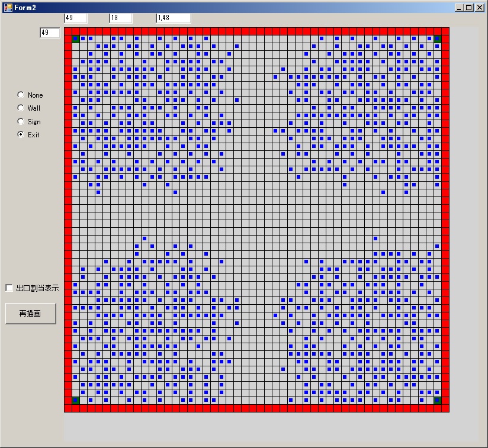
Task: Focus the text field showing 13
Action: tap(120, 18)
